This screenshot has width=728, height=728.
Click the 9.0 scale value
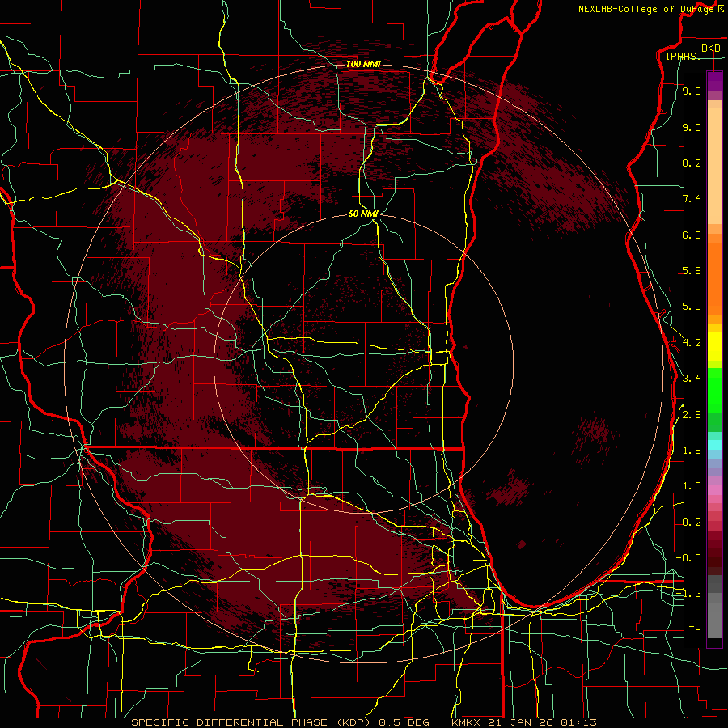tap(692, 127)
